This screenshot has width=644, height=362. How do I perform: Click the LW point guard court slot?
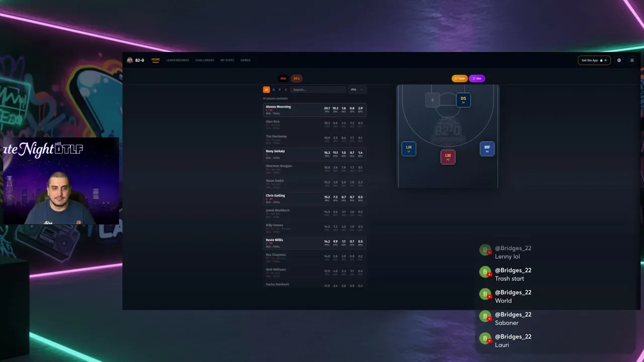(x=448, y=157)
